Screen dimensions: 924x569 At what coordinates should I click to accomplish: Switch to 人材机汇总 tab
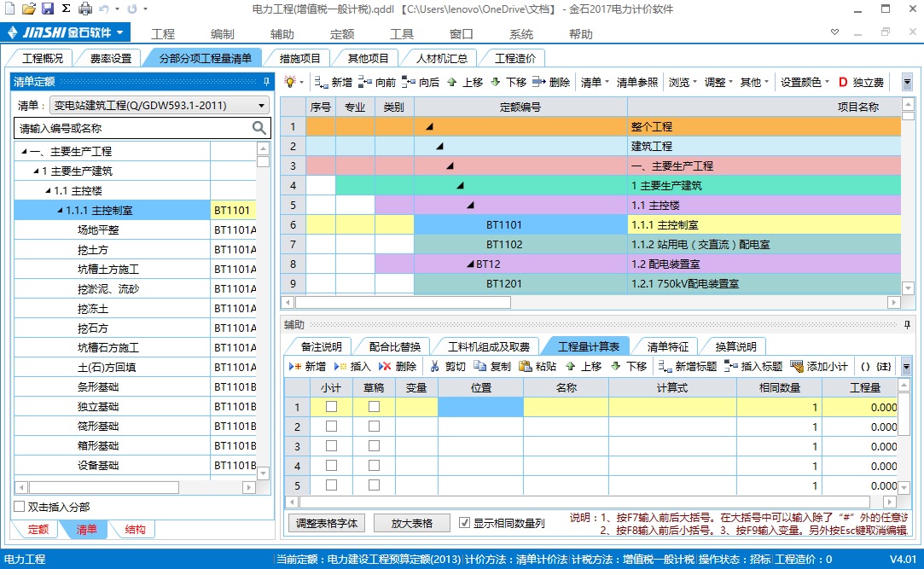442,58
